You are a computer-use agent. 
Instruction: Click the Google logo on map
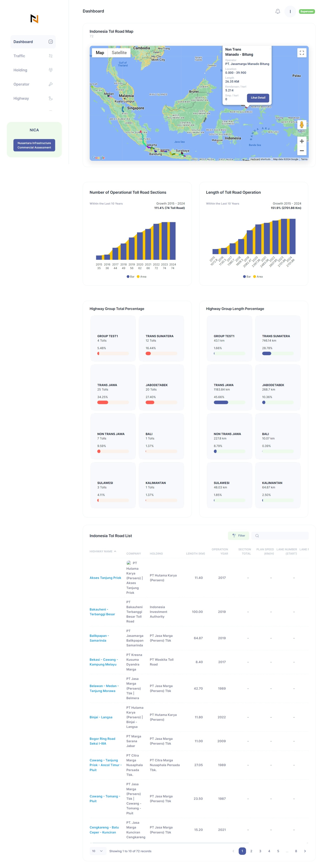pyautogui.click(x=98, y=157)
